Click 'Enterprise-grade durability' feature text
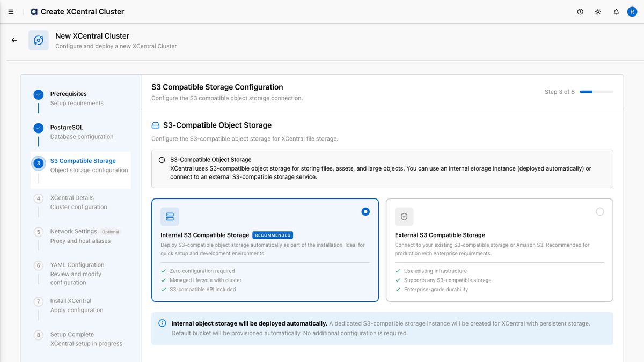The width and height of the screenshot is (644, 362). point(436,289)
